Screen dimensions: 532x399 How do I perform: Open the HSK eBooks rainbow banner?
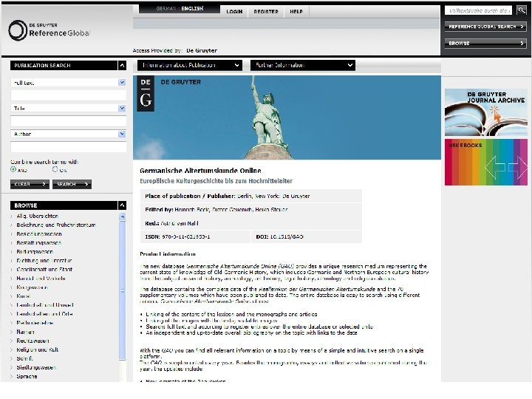[486, 162]
